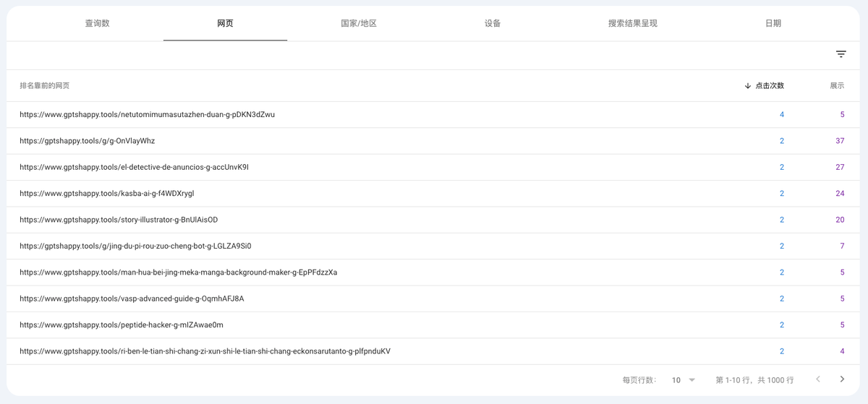This screenshot has height=404, width=868.
Task: Open the peptide-hacker page row
Action: (434, 325)
